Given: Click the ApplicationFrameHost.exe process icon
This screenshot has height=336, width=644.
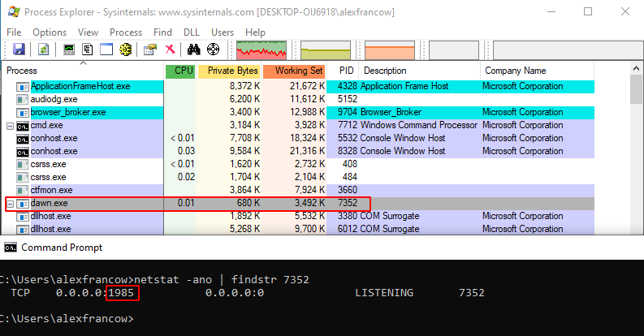Looking at the screenshot, I should pyautogui.click(x=22, y=87).
